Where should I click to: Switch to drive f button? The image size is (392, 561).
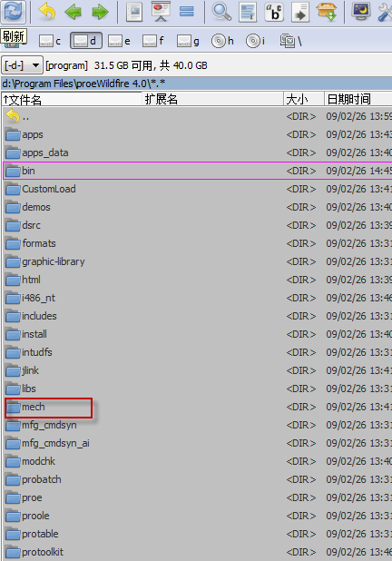click(x=153, y=41)
